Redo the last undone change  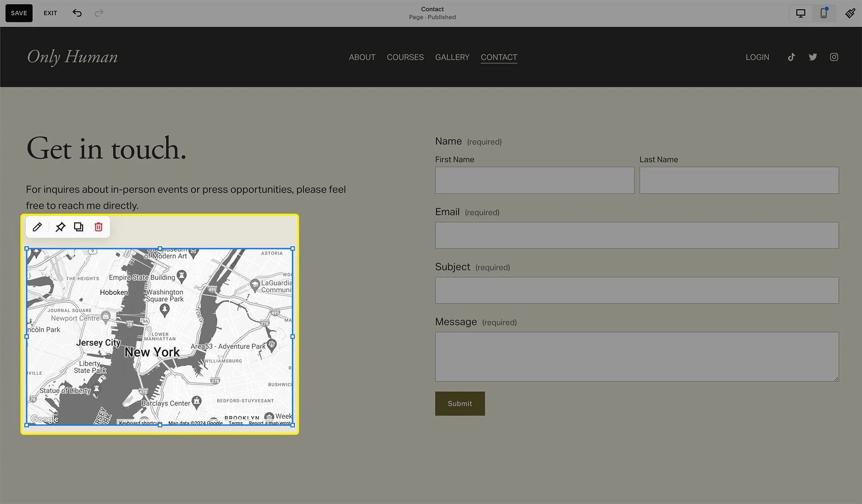point(99,13)
